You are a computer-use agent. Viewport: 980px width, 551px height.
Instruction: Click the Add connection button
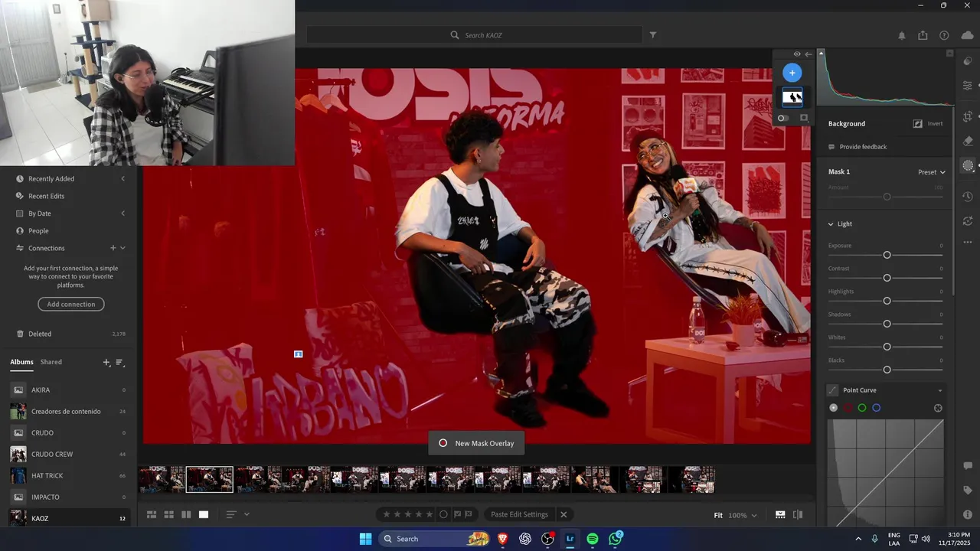[x=71, y=305]
